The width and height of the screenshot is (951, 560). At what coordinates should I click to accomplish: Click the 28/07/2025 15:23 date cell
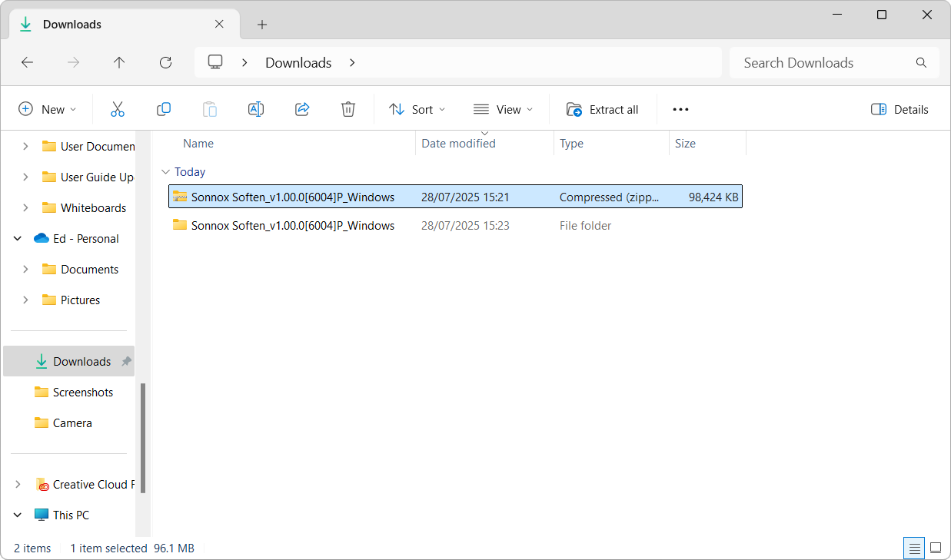(x=465, y=226)
